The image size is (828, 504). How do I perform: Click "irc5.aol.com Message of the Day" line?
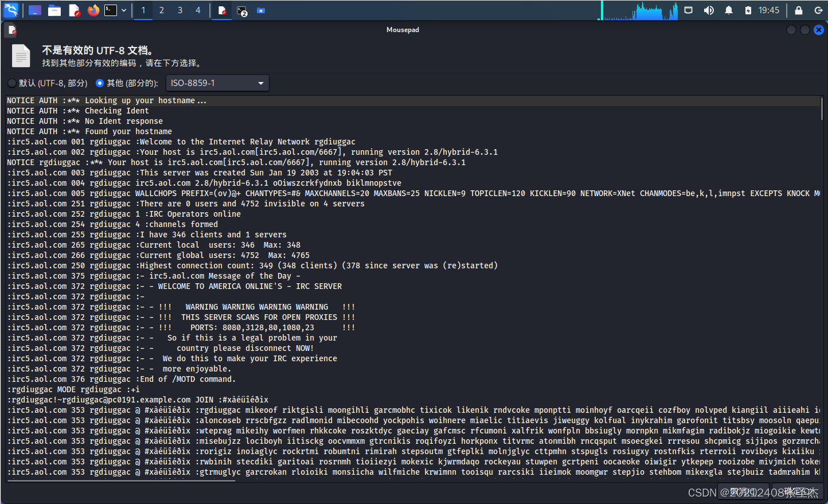click(154, 276)
